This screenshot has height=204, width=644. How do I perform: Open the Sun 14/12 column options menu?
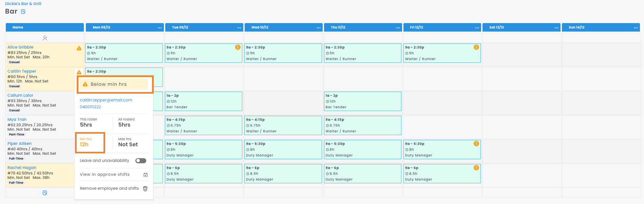(636, 27)
